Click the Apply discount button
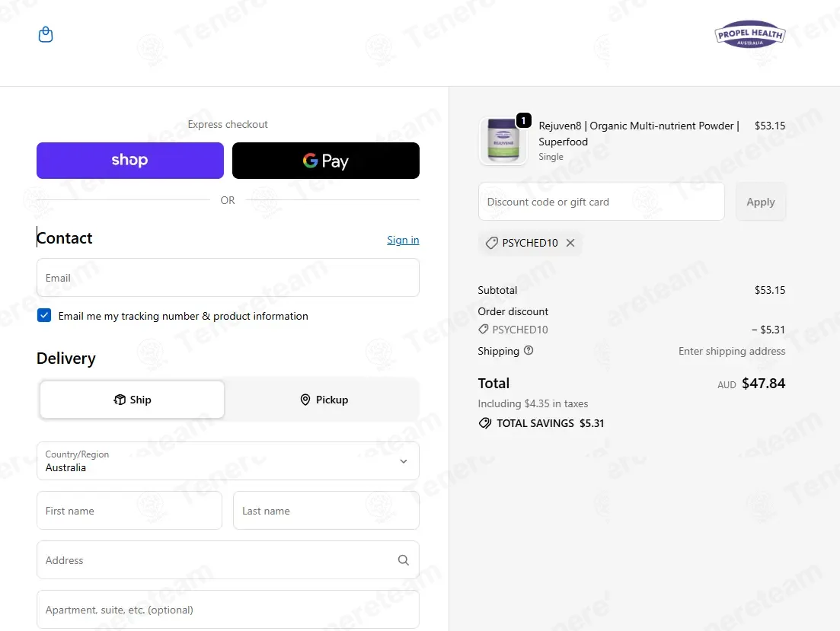Image resolution: width=840 pixels, height=631 pixels. coord(761,202)
